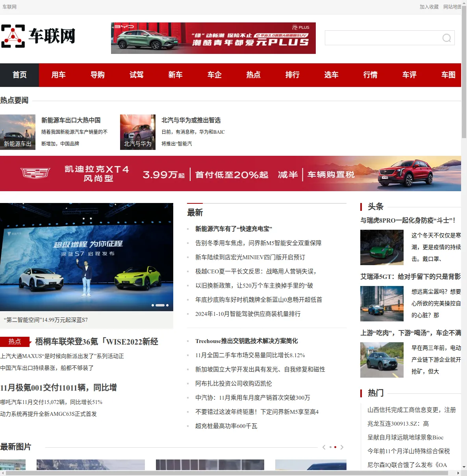Viewport: 467px width, 476px height.
Task: Open 新能源汽车有了“快速充电宝” article
Action: [233, 229]
